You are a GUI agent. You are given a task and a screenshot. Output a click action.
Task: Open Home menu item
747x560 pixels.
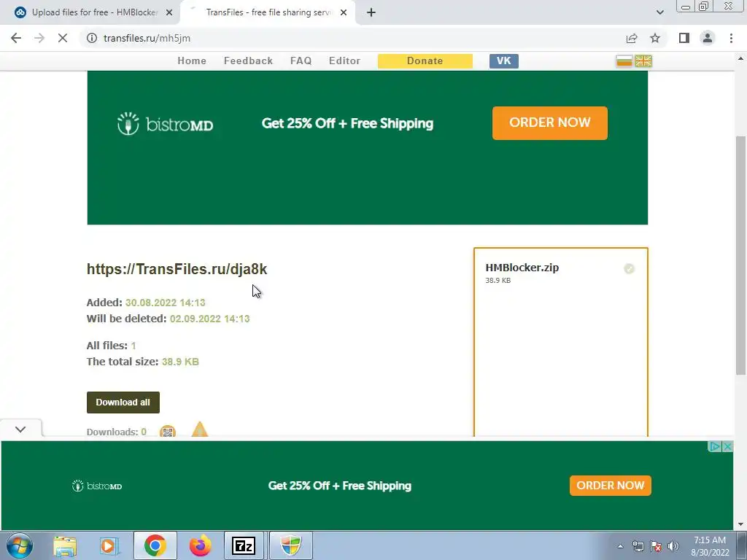coord(192,61)
